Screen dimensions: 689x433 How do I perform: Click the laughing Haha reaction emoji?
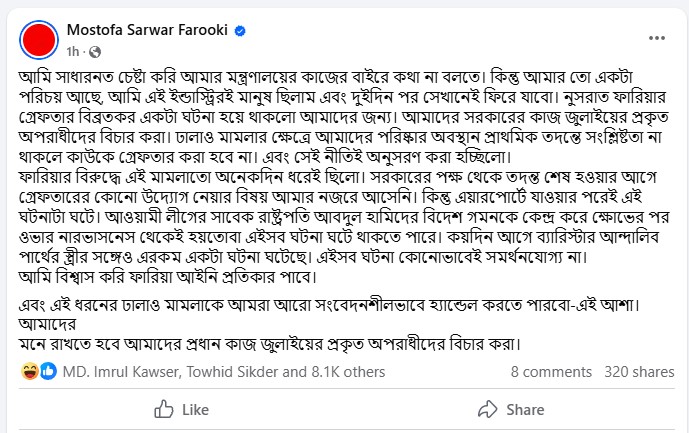point(30,371)
